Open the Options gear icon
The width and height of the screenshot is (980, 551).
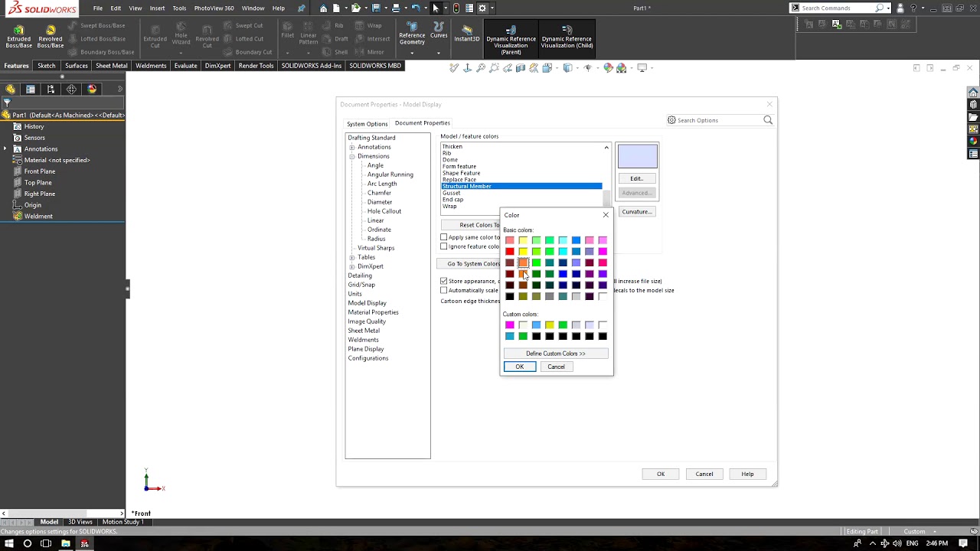coord(482,8)
